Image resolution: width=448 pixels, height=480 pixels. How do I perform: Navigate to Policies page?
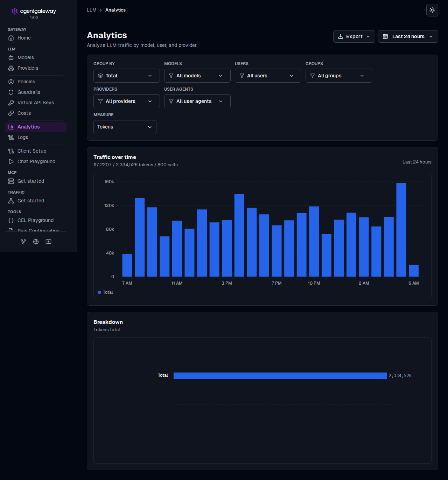36,82
